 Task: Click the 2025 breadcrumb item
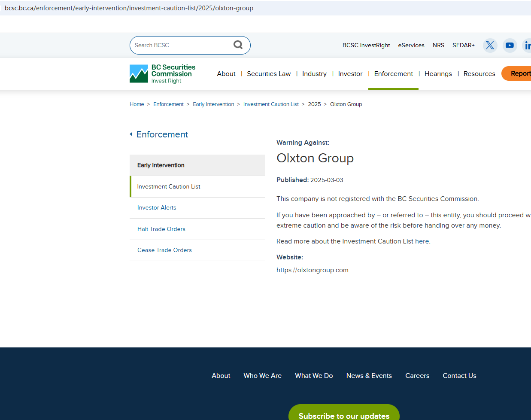tap(314, 104)
